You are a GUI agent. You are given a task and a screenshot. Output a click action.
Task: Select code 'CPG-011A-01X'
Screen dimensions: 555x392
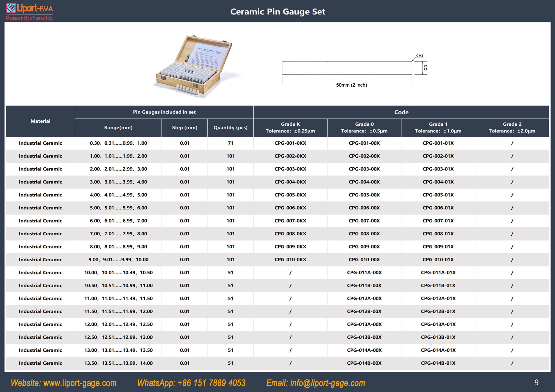[x=438, y=273]
